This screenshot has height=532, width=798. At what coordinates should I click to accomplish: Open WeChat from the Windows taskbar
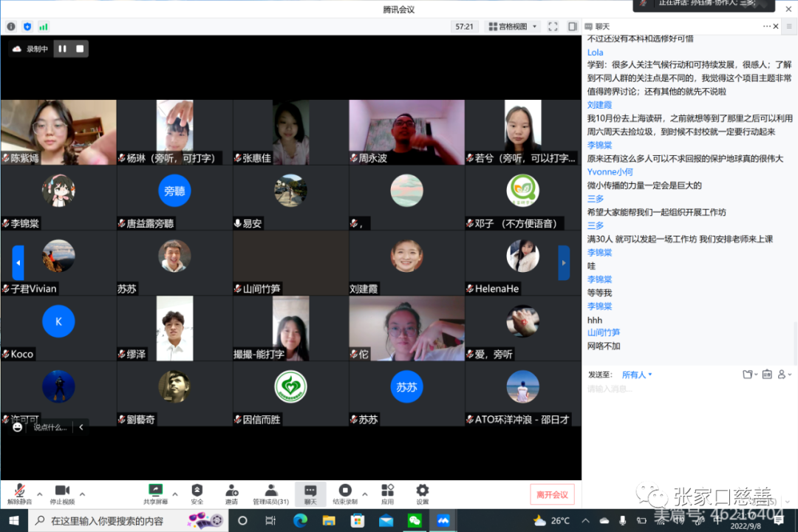tap(414, 520)
